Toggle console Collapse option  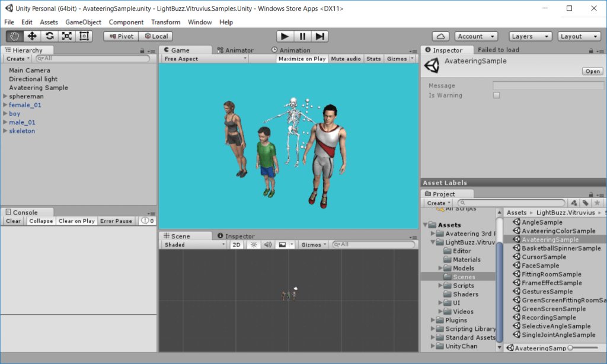pyautogui.click(x=41, y=221)
